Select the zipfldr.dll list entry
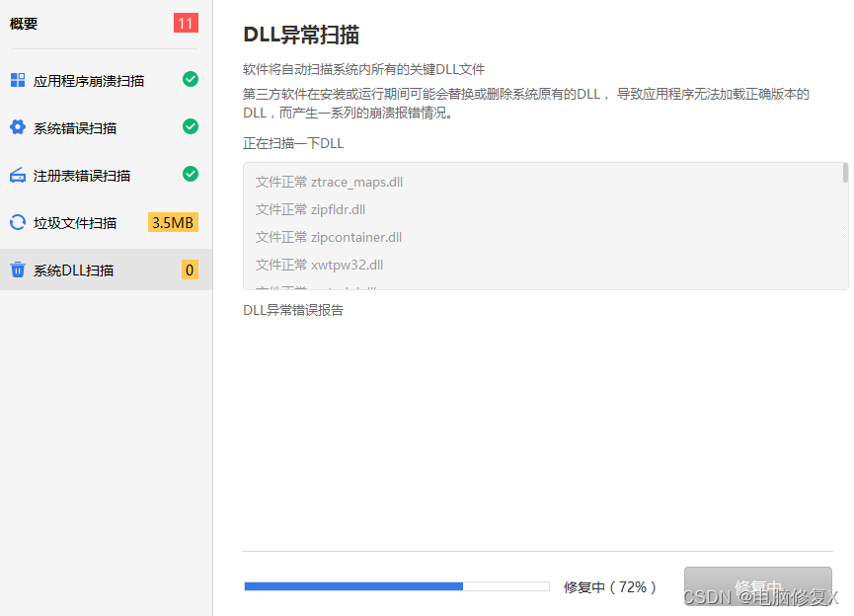The image size is (854, 616). [310, 209]
